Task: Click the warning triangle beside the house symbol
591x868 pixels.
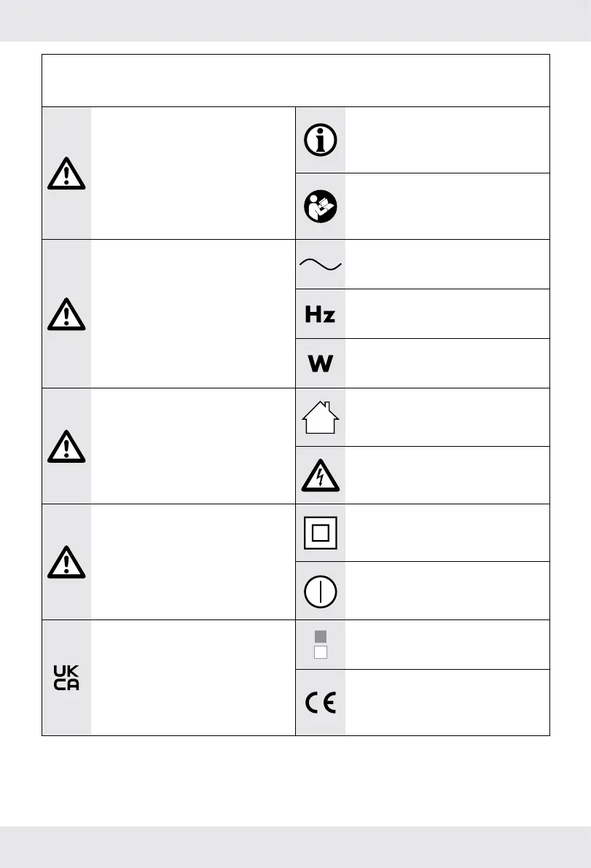Action: (x=66, y=446)
